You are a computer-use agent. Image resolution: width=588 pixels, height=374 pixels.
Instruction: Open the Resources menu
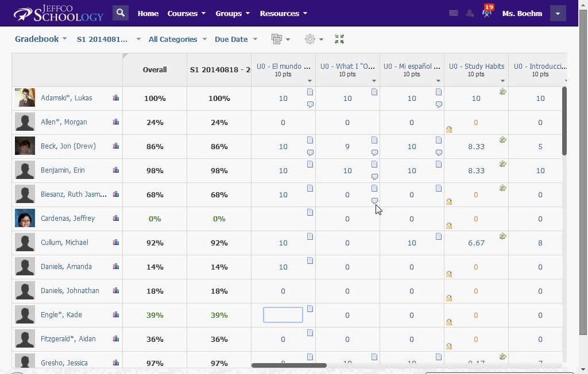[284, 14]
